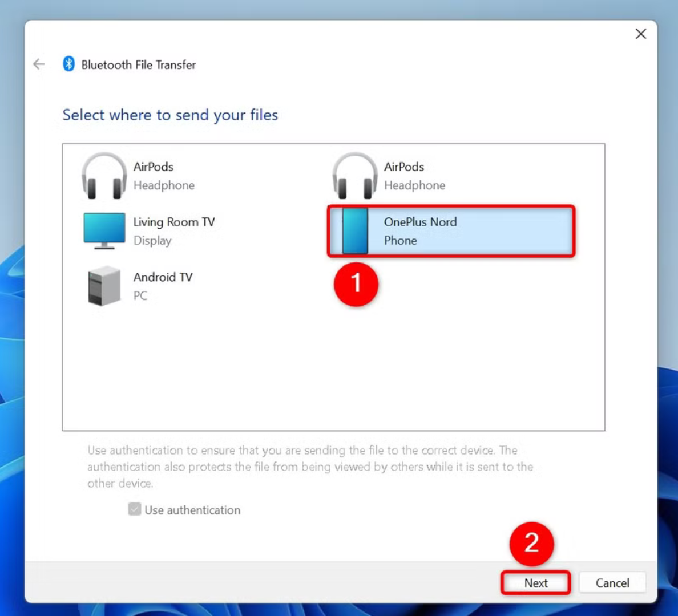Select the second AirPods headphone icon
This screenshot has height=616, width=678.
[355, 176]
